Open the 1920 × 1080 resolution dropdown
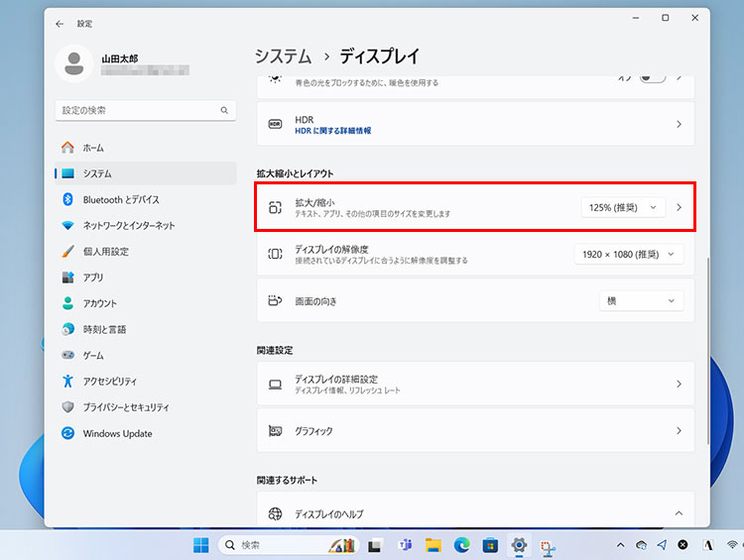The width and height of the screenshot is (744, 560). tap(629, 255)
